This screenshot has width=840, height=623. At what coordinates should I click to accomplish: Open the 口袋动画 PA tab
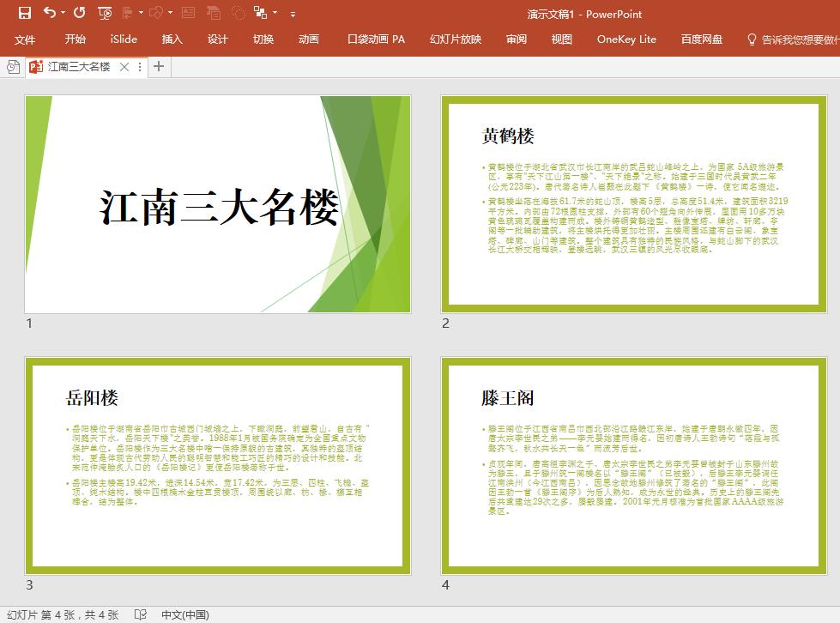(375, 39)
